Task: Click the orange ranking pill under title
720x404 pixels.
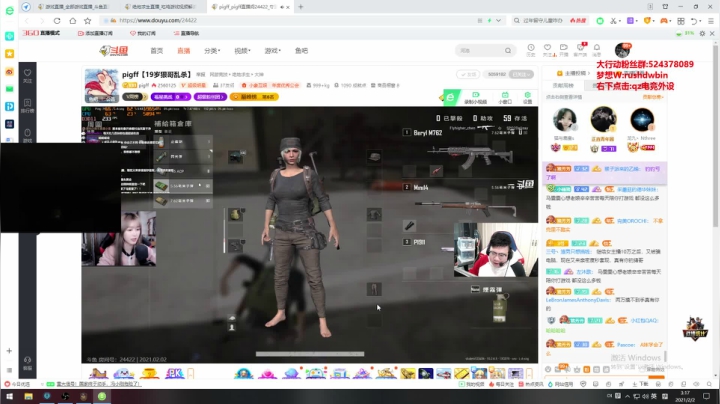Action: [x=254, y=97]
